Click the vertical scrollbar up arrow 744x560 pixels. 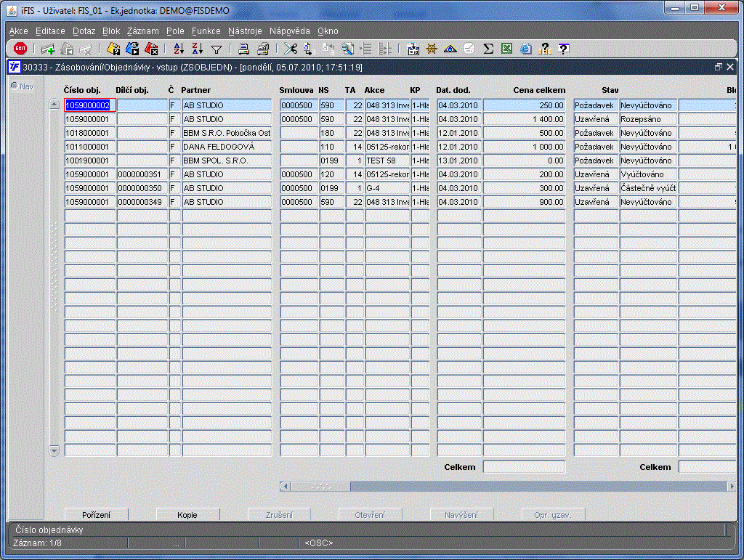click(54, 105)
